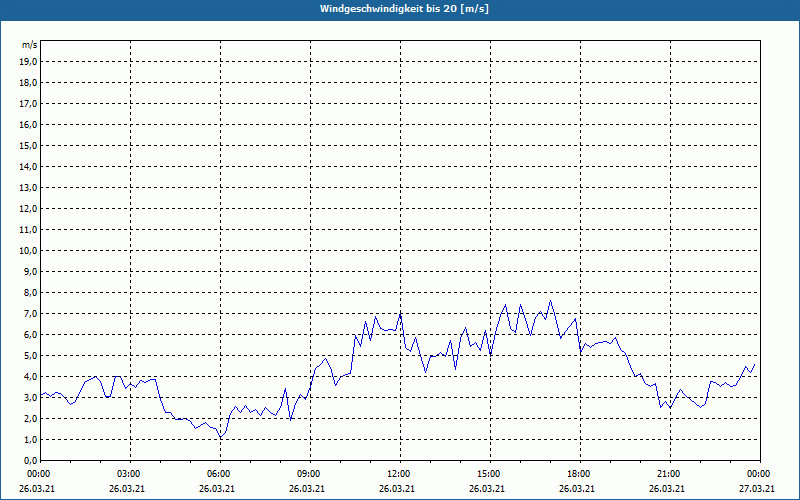Click the 'm/s' unit label

click(30, 45)
